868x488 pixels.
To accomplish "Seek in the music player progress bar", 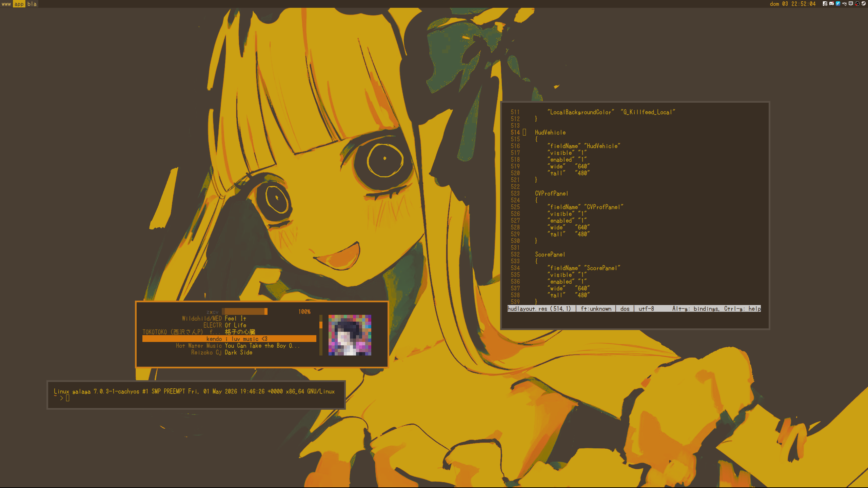I will (x=244, y=311).
